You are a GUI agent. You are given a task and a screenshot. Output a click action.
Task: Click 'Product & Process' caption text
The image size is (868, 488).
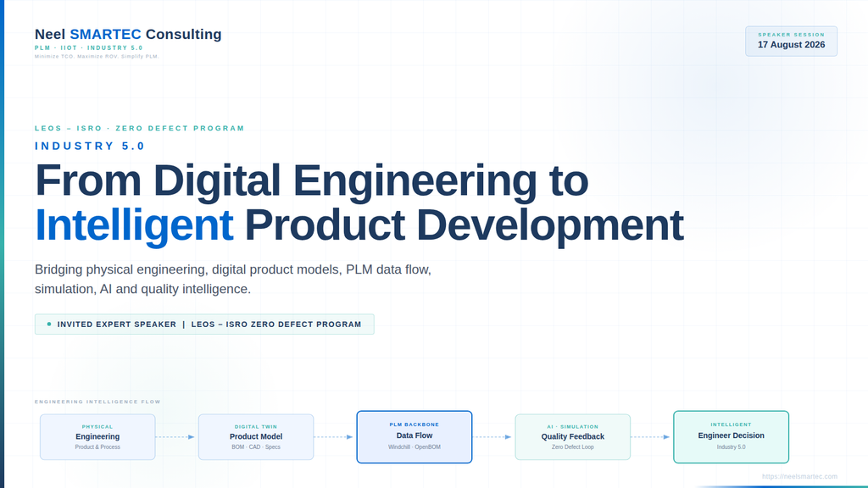point(97,447)
